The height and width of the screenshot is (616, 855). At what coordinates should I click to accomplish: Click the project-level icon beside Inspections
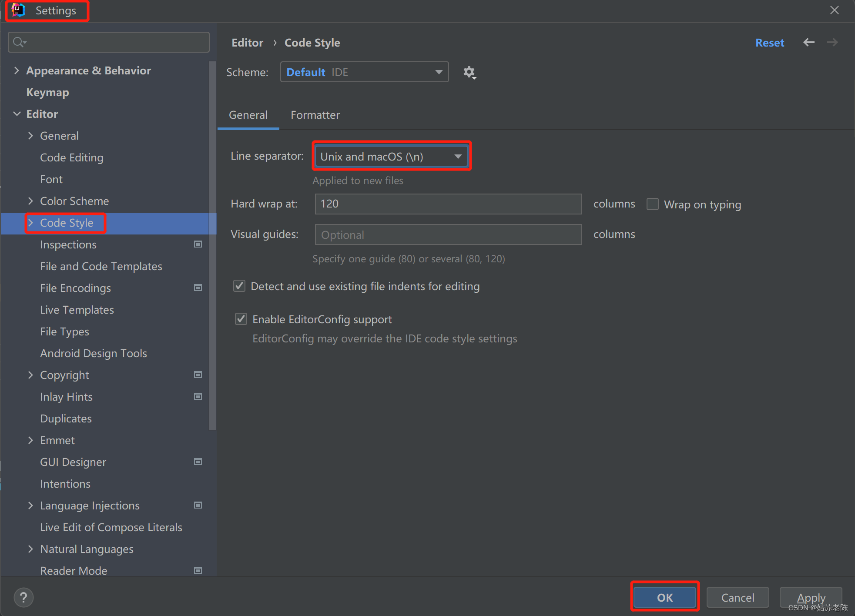tap(198, 244)
